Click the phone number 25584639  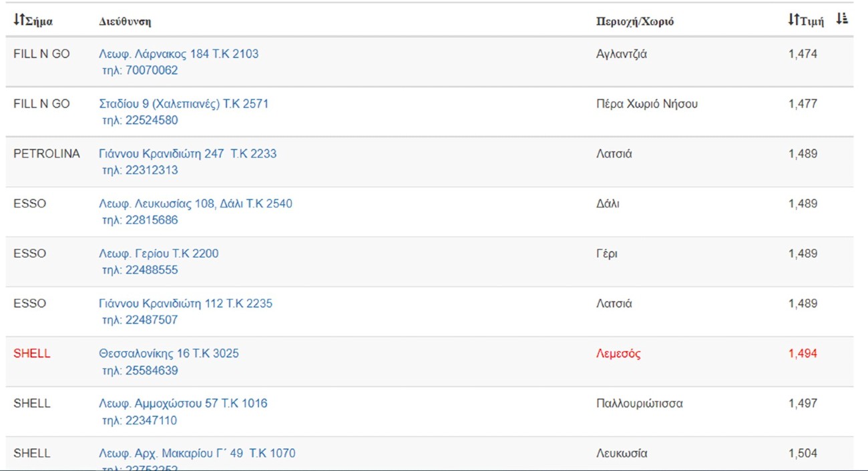152,371
